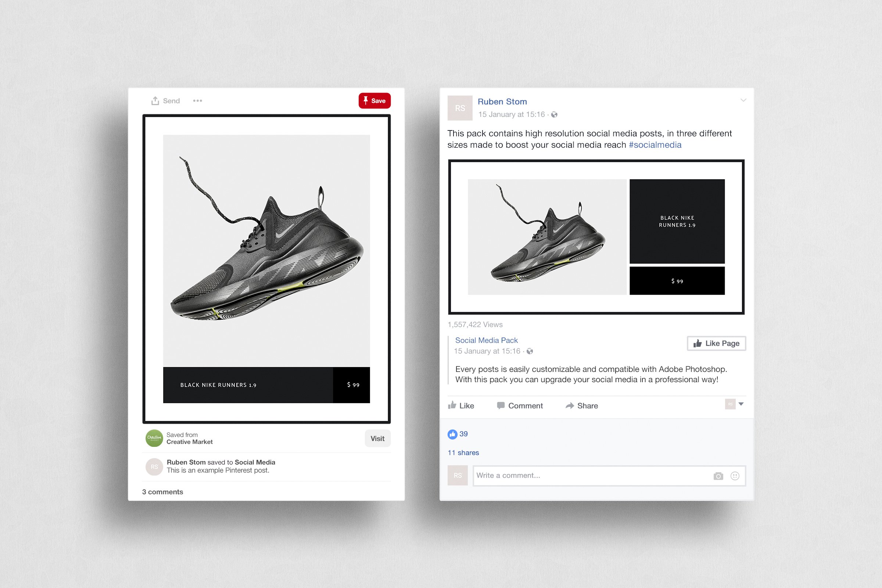Open the Social Media board link
882x588 pixels.
[x=255, y=462]
